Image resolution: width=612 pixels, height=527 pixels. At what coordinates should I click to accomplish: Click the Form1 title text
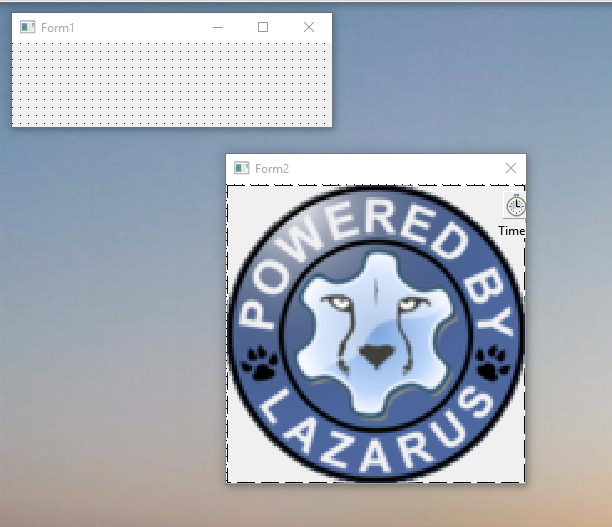(x=57, y=28)
